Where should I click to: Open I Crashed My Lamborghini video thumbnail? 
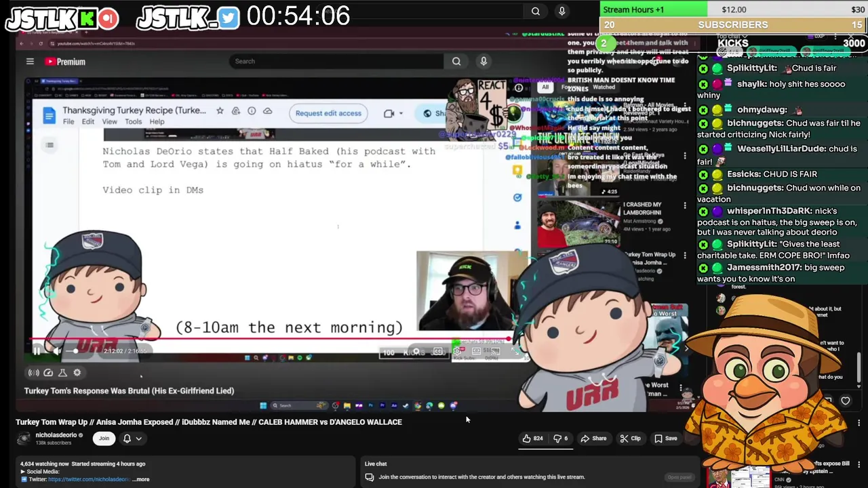click(578, 224)
